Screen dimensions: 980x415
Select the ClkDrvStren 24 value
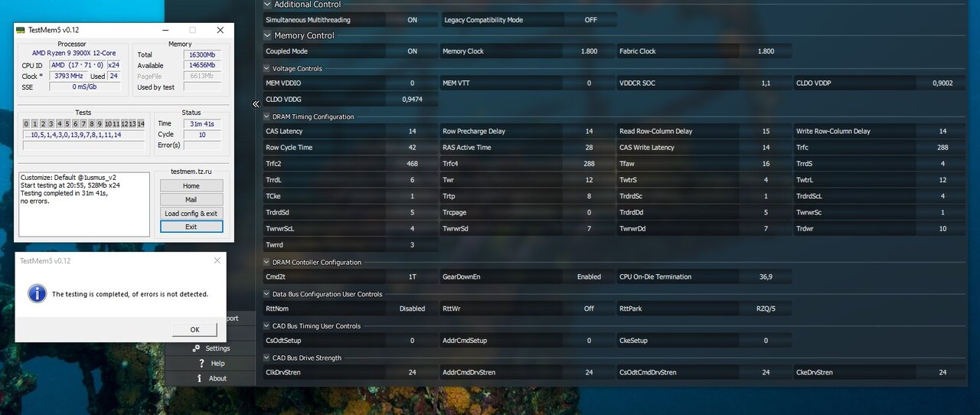(x=412, y=372)
